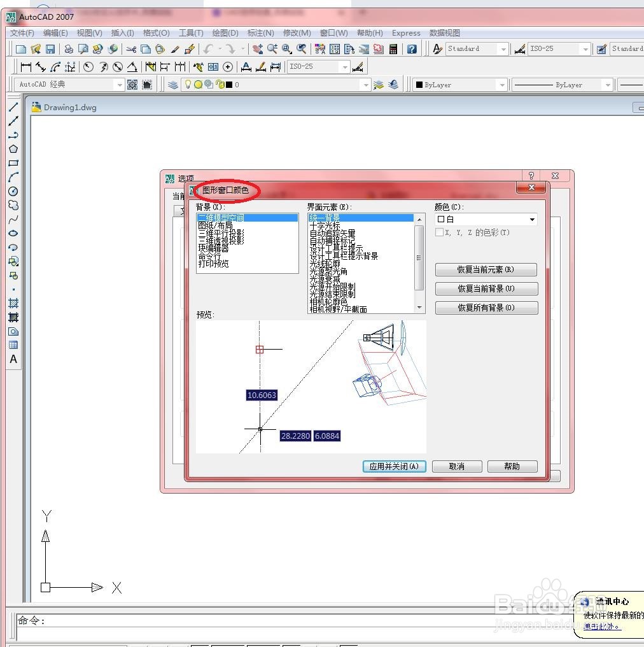The image size is (644, 647).
Task: Select the Rectangle draw tool
Action: click(x=13, y=163)
